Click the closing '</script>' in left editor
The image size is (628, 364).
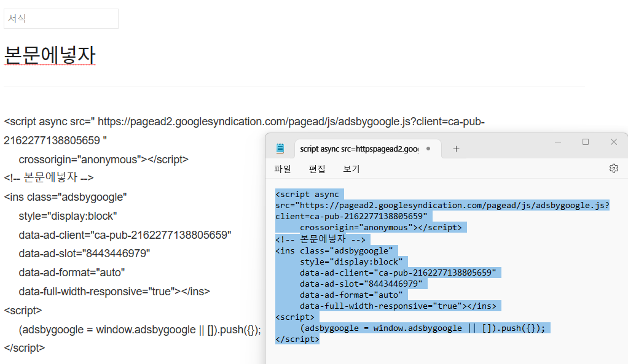click(25, 348)
